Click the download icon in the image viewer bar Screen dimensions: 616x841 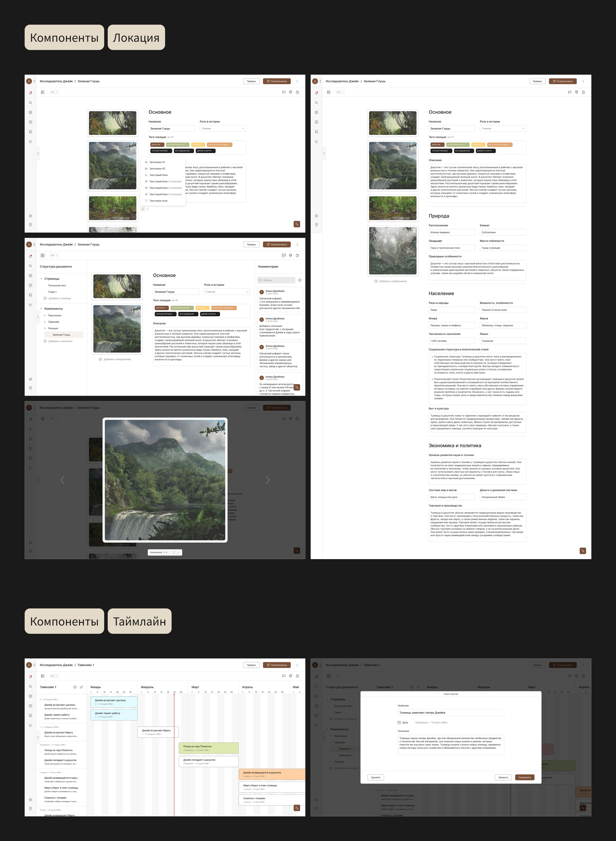pyautogui.click(x=178, y=552)
